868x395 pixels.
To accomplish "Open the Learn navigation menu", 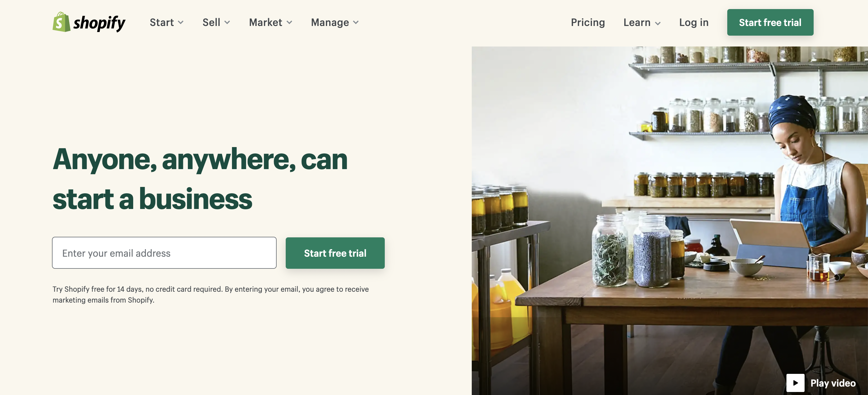I will click(642, 22).
